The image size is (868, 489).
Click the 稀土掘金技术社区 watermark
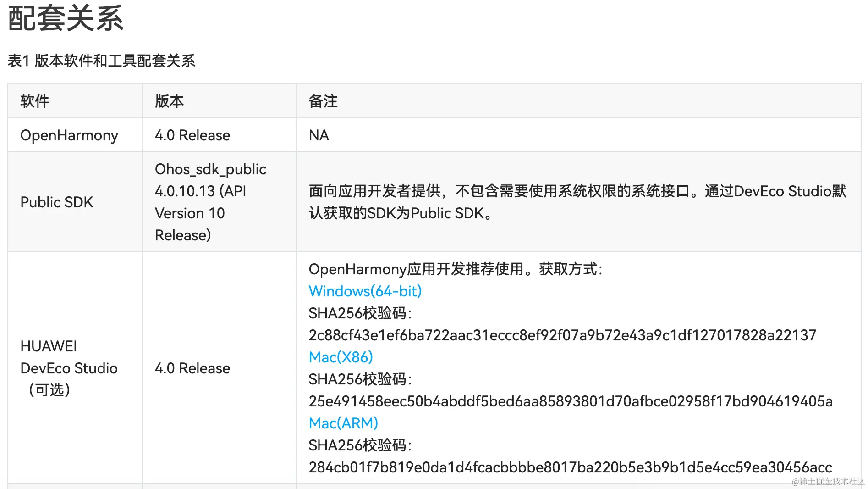[828, 481]
